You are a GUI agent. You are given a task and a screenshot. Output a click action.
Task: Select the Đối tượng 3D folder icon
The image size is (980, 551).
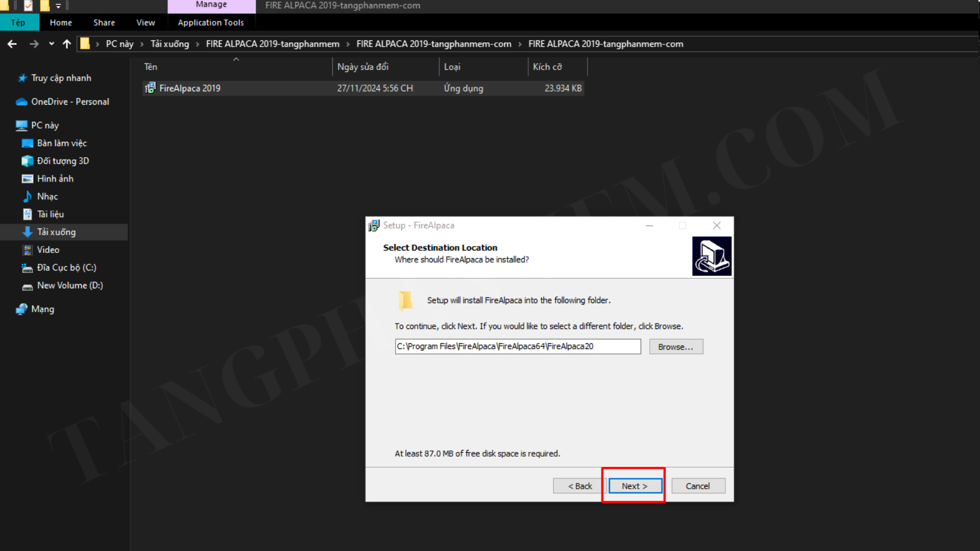[x=28, y=161]
